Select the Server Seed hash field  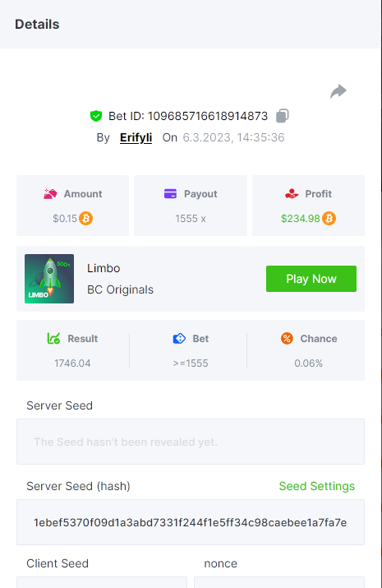[191, 522]
